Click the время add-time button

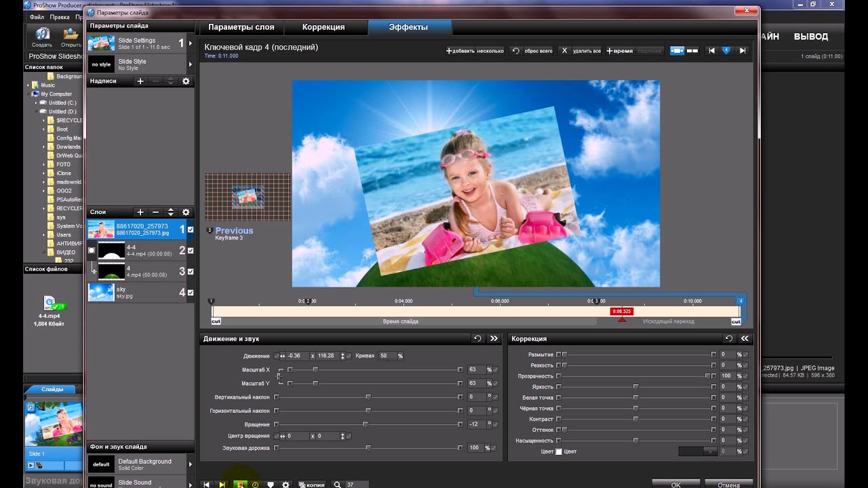tap(619, 51)
